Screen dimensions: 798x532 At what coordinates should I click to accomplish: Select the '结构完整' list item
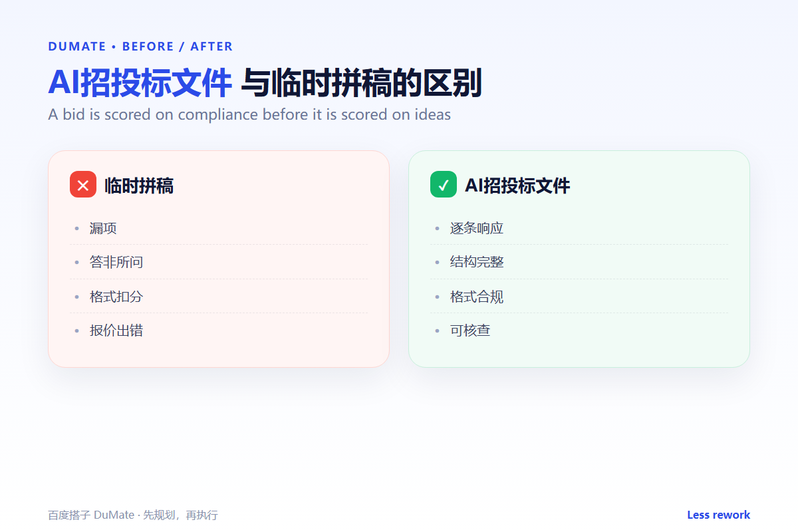click(579, 262)
